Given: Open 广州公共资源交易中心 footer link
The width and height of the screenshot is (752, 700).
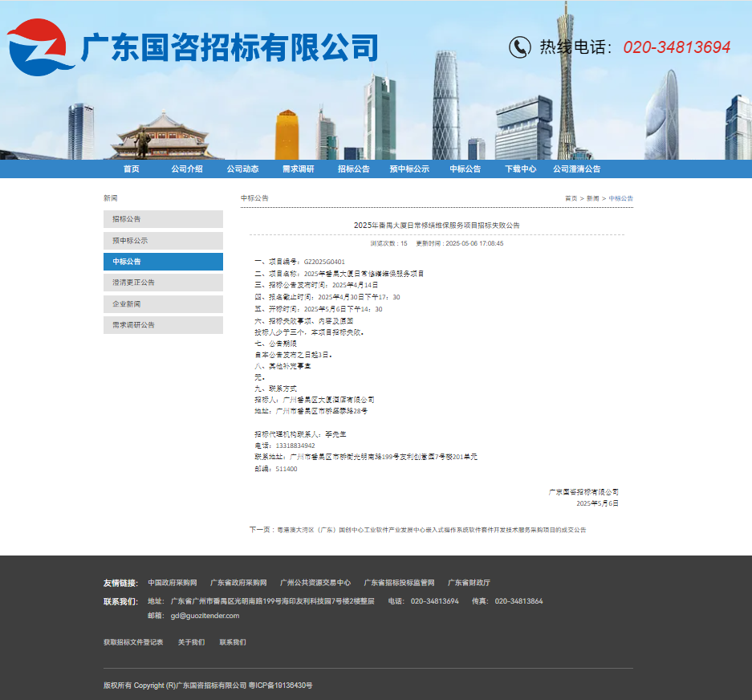Looking at the screenshot, I should click(315, 583).
